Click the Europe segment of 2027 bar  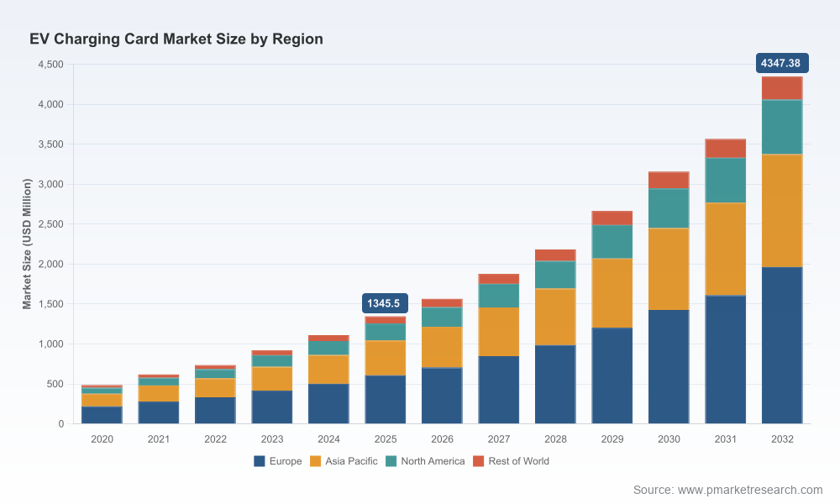click(x=499, y=390)
